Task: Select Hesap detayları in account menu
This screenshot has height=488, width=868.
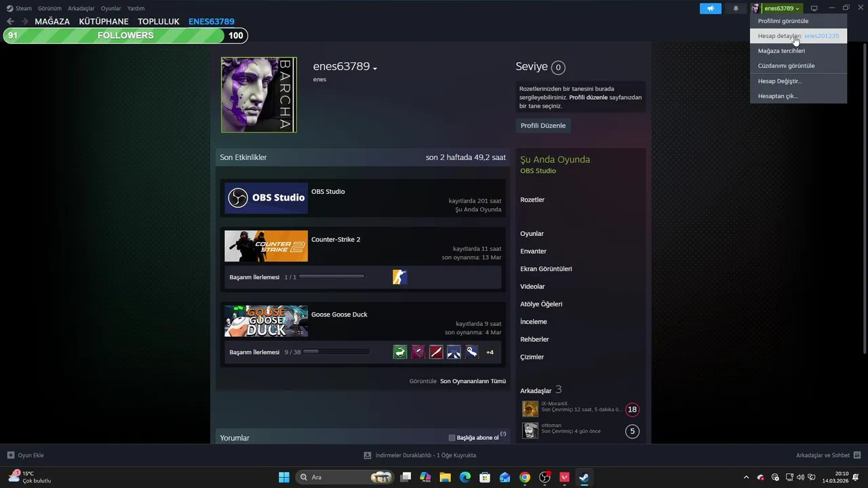Action: (x=798, y=36)
